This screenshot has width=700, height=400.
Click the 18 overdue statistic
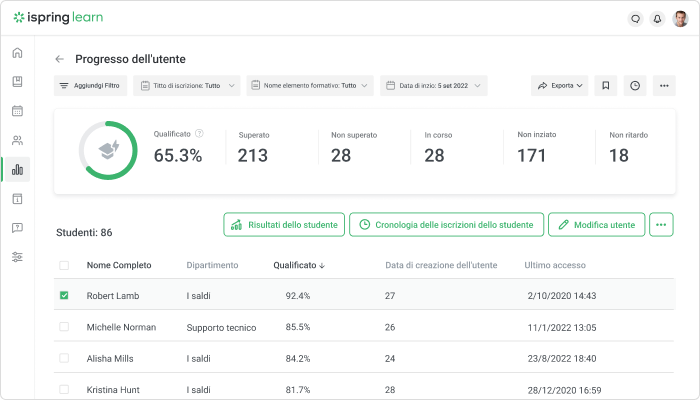(628, 148)
